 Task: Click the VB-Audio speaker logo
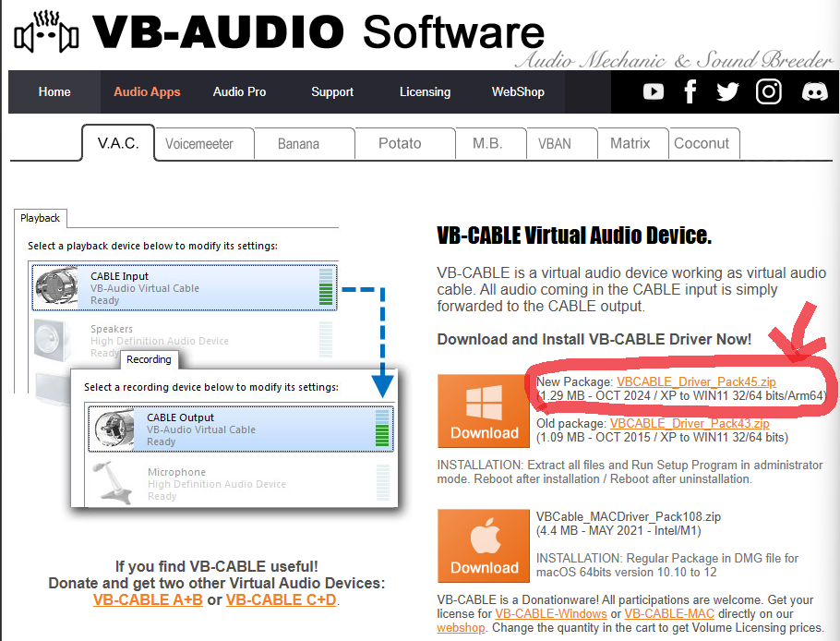45,33
